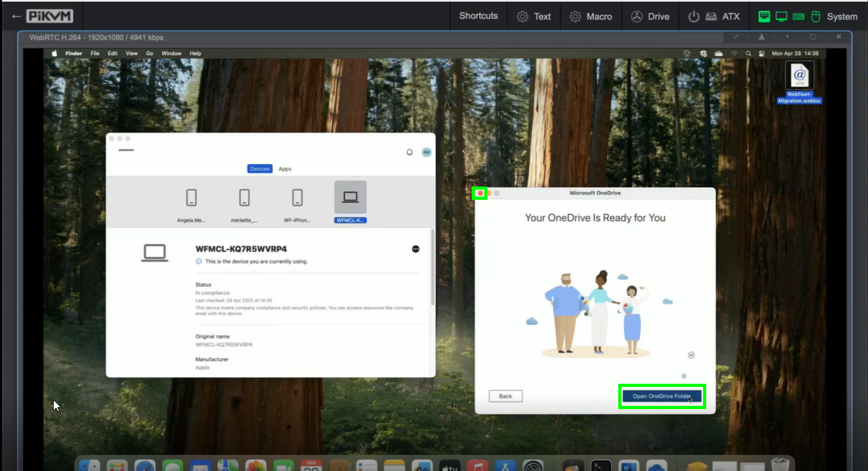Click the Original name value text
Image resolution: width=868 pixels, height=471 pixels.
coord(224,345)
